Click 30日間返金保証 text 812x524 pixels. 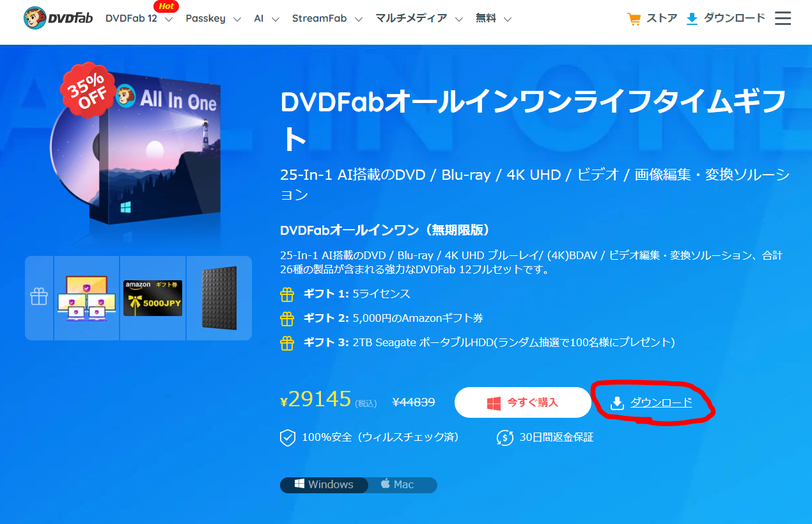[x=556, y=438]
